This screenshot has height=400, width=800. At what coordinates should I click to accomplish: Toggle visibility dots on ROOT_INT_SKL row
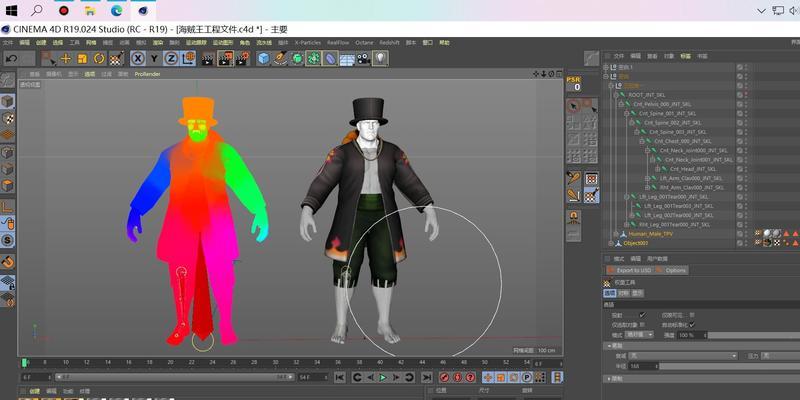click(x=746, y=95)
